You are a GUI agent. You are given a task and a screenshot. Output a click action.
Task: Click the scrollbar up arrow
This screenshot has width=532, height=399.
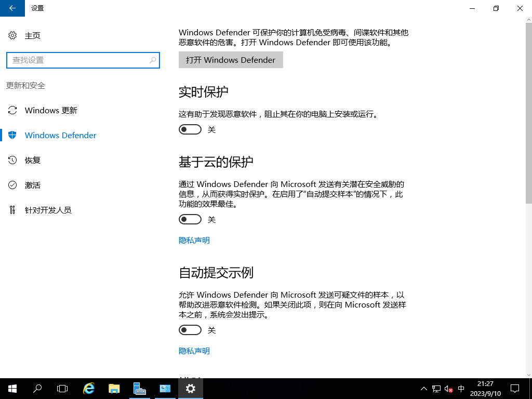528,19
